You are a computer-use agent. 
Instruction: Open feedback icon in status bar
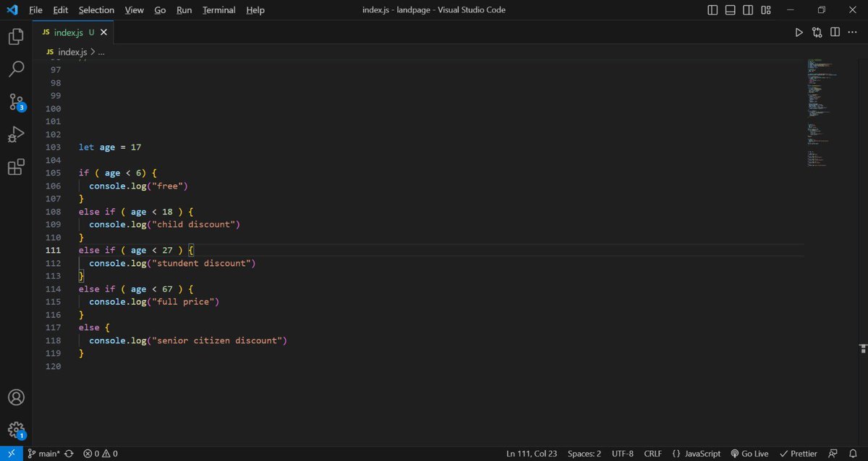[833, 454]
